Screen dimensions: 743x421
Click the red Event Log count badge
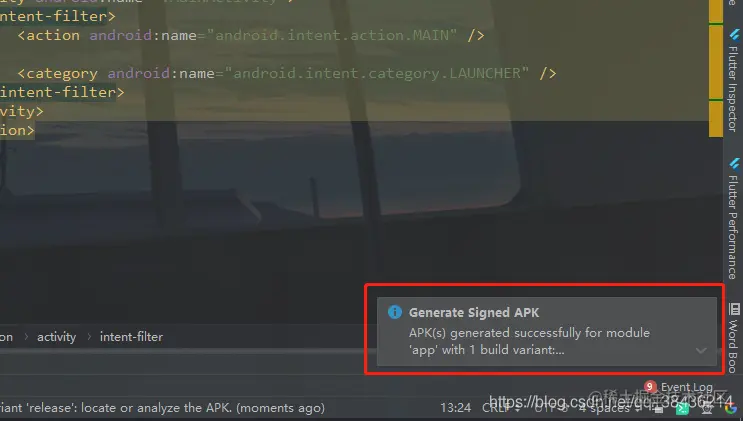[650, 386]
